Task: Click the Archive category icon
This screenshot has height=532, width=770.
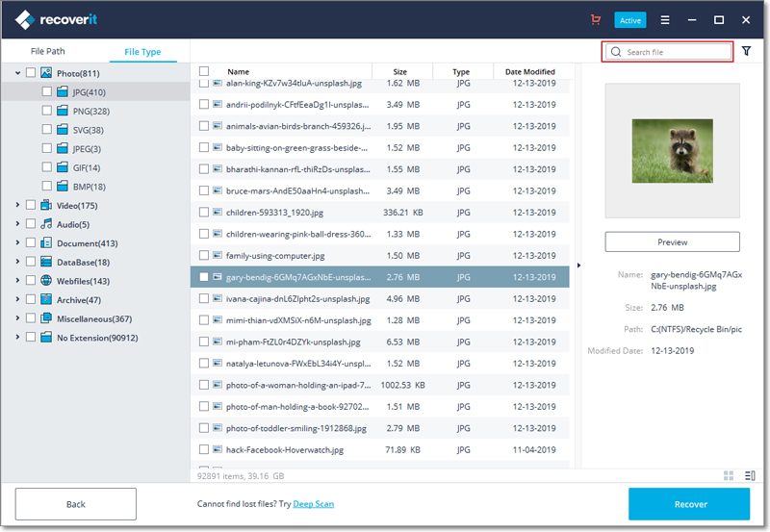Action: tap(46, 299)
